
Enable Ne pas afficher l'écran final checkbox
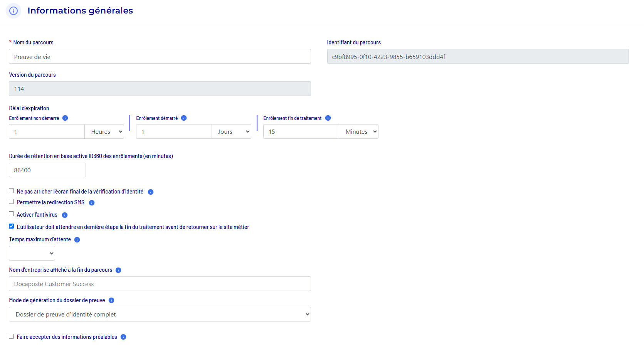pos(12,191)
